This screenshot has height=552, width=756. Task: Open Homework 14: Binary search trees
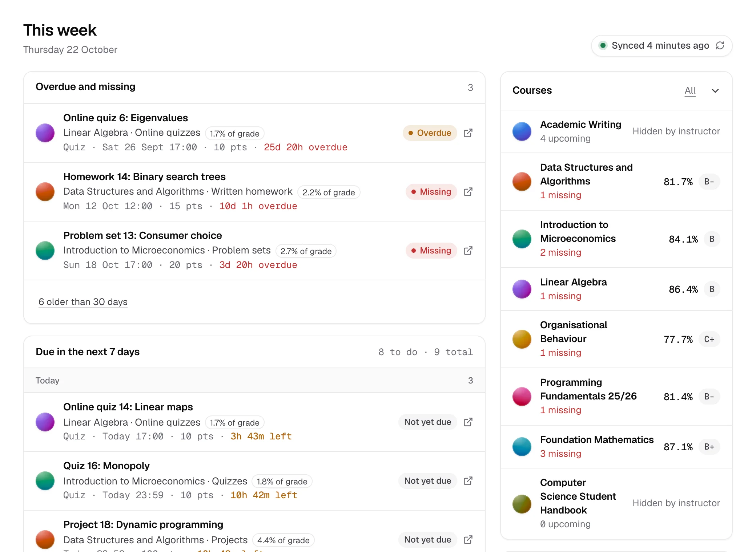(144, 177)
